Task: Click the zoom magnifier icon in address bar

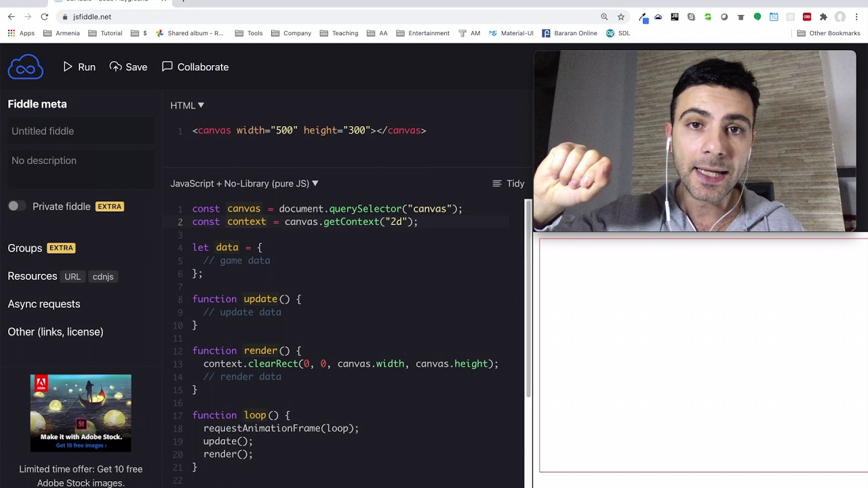Action: point(604,17)
